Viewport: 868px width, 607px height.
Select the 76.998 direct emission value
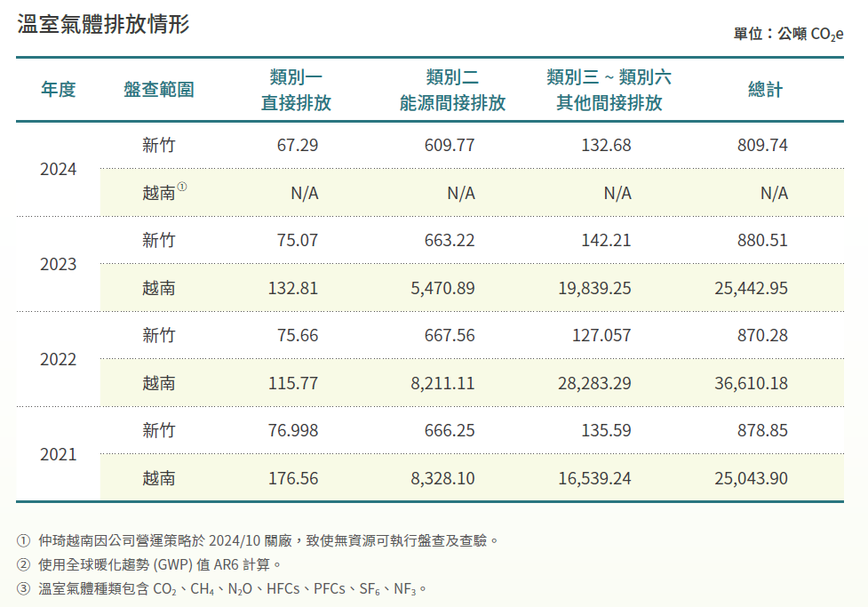point(293,430)
